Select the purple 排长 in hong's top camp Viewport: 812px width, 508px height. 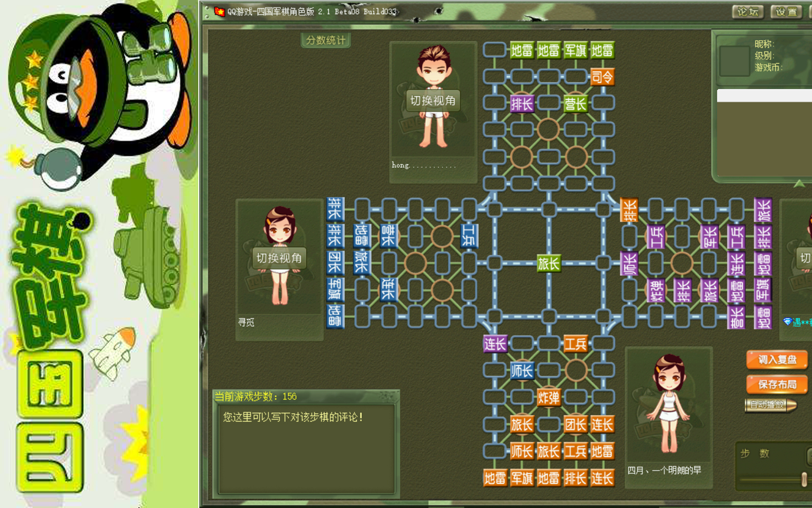(522, 103)
